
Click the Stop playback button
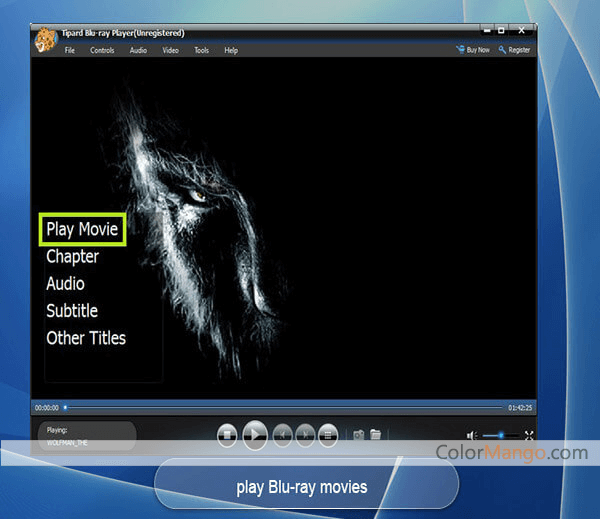tap(227, 435)
